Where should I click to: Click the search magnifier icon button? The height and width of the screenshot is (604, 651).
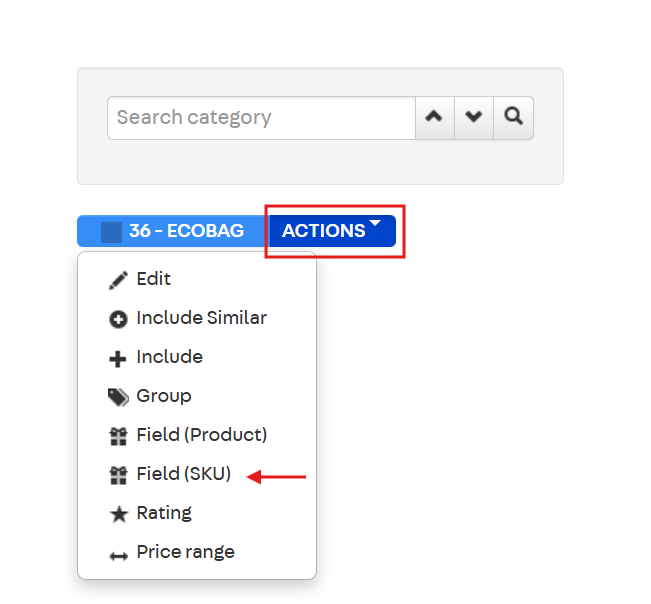(x=514, y=117)
